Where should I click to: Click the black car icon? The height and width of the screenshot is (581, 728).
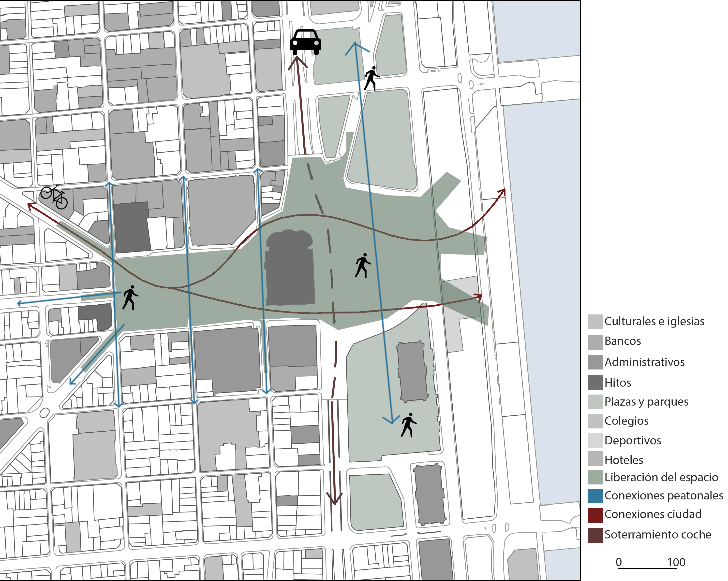(x=306, y=42)
